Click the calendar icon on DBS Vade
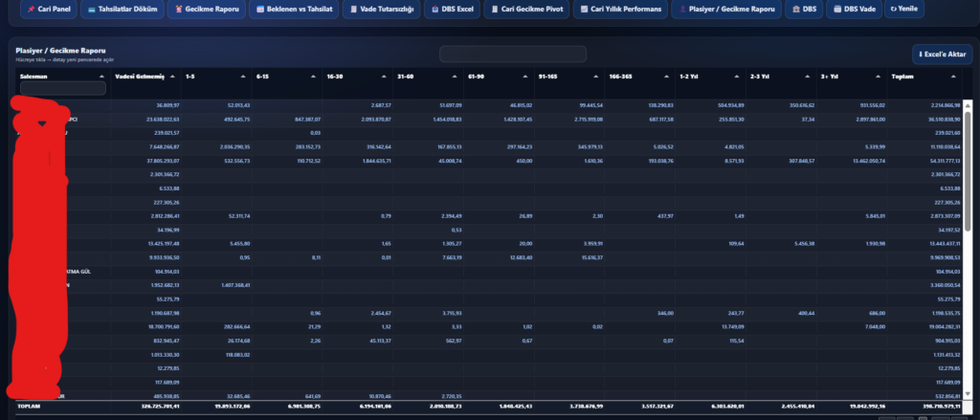980x420 pixels. coord(837,10)
